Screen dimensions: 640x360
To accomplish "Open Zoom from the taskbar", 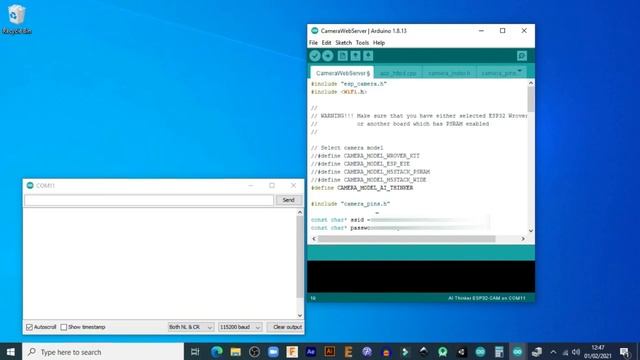I will [x=273, y=352].
